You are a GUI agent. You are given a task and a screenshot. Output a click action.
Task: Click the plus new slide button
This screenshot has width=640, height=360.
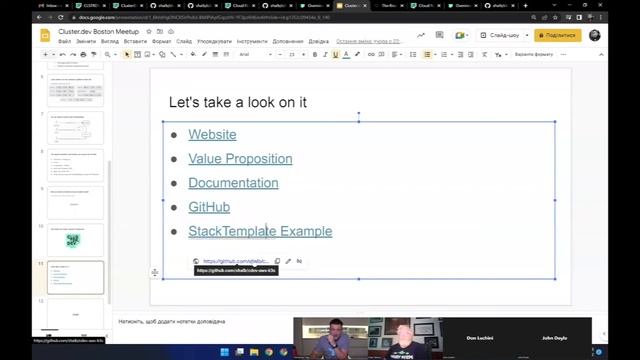point(45,54)
